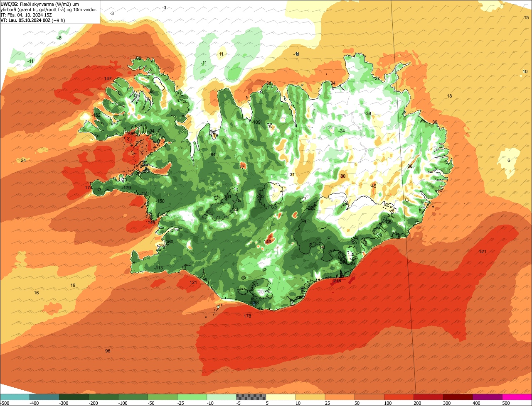Pick the light green legend swatch between -25 and -10

point(192,397)
